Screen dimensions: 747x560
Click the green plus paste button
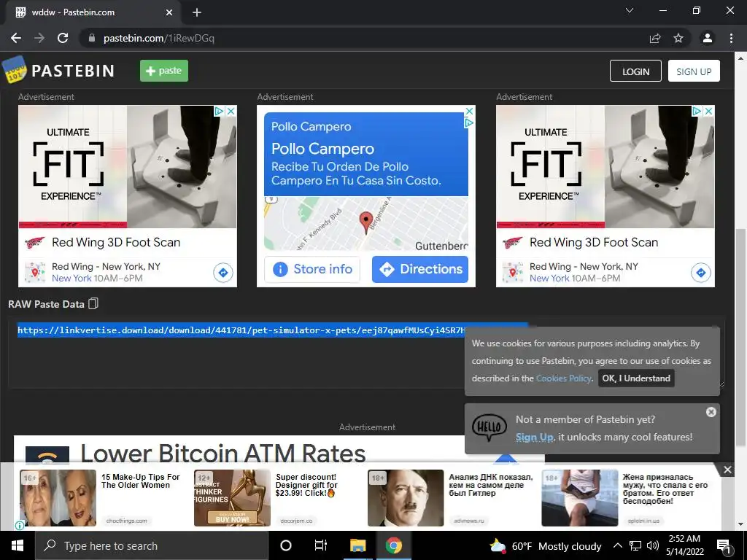[x=164, y=71]
